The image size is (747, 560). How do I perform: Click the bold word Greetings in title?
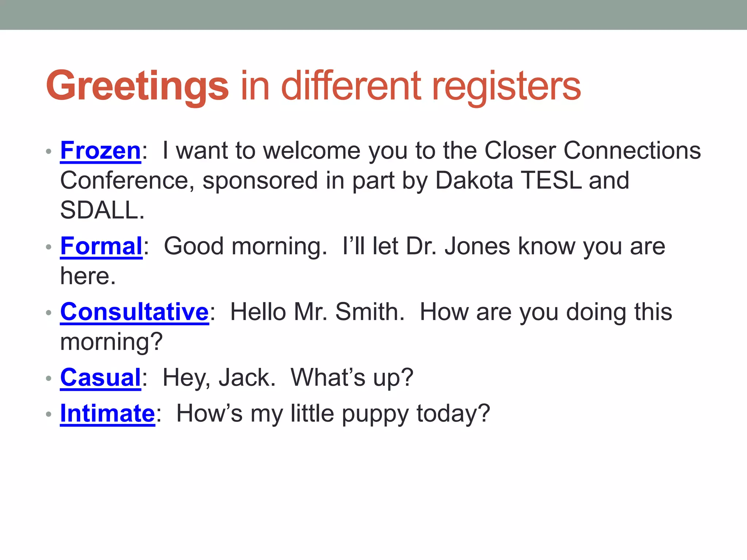click(x=137, y=86)
